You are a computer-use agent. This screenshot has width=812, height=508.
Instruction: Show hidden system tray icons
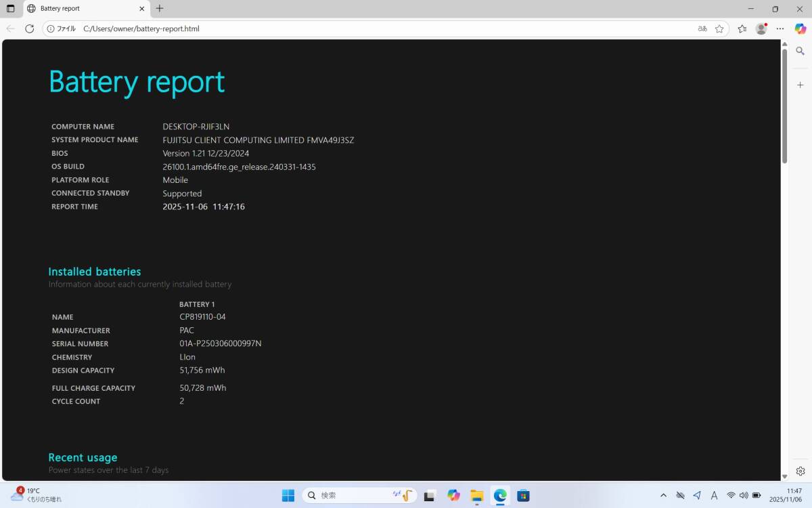coord(663,495)
